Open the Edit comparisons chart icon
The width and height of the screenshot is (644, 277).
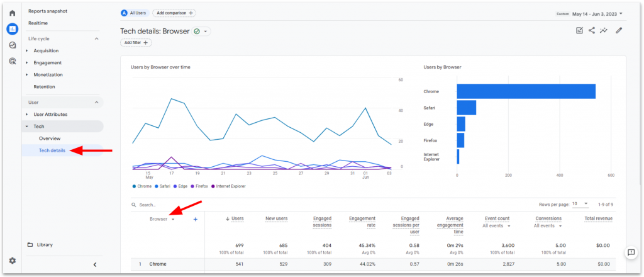tap(579, 30)
